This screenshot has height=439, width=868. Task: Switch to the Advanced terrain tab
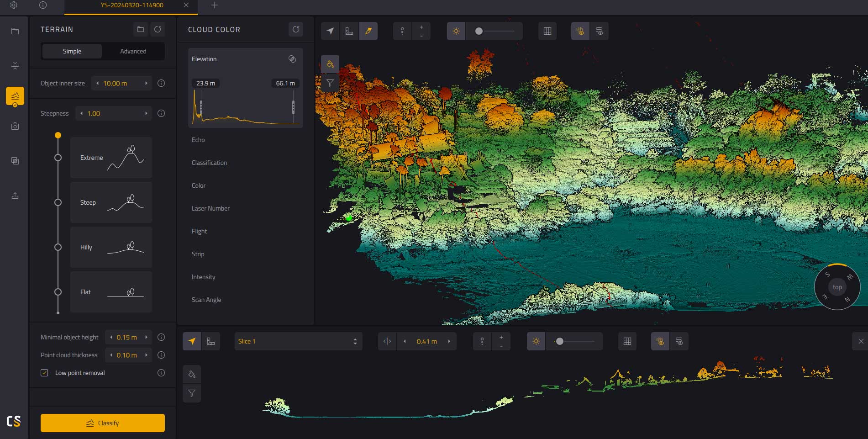pos(133,51)
